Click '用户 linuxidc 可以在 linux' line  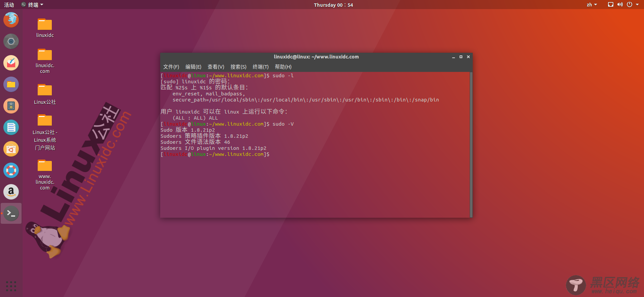[224, 112]
